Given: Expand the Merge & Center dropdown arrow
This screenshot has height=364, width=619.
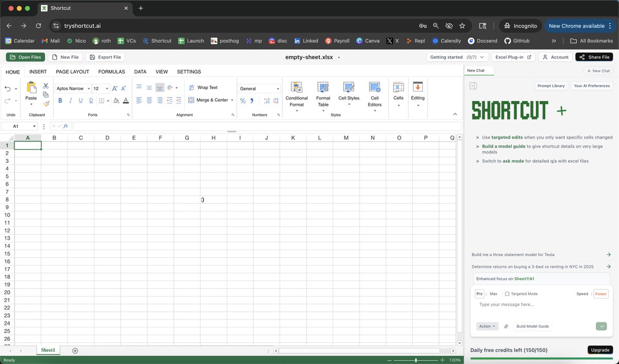Looking at the screenshot, I should (x=232, y=100).
